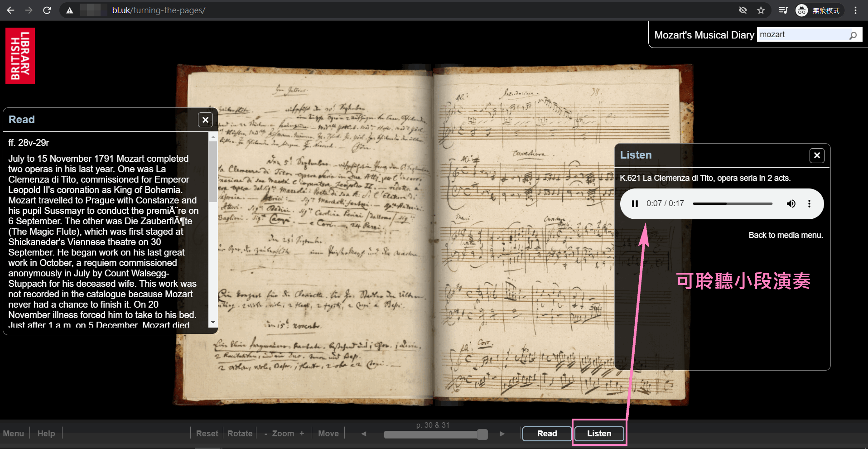Open the not-secure site warning icon

coord(69,10)
